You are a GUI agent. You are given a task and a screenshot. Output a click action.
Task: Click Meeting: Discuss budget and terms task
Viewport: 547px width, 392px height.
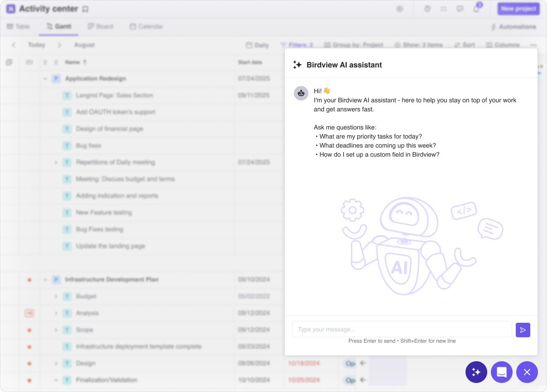pyautogui.click(x=125, y=179)
